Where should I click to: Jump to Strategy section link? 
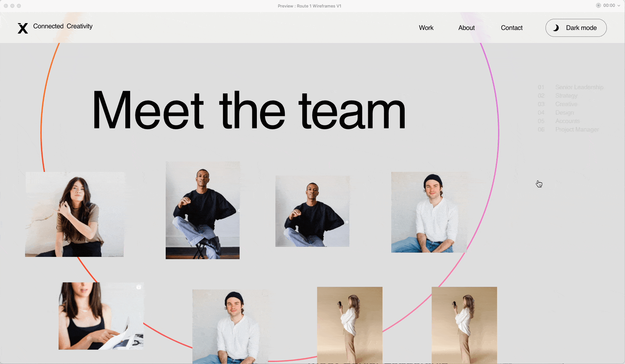566,96
